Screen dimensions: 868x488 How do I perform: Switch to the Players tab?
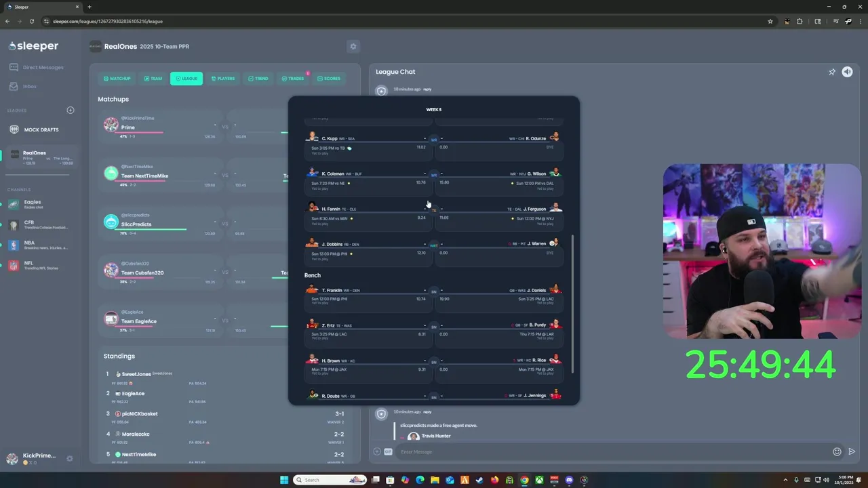pos(222,79)
